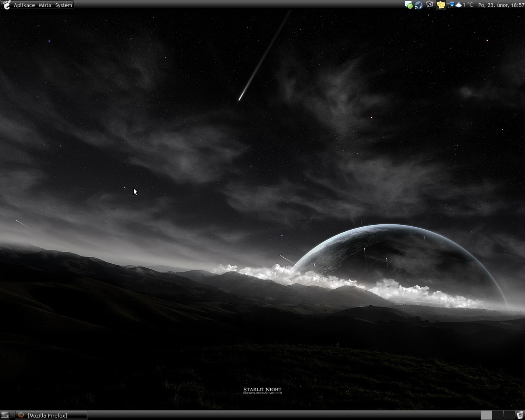Click the network monitor tray icon

451,5
